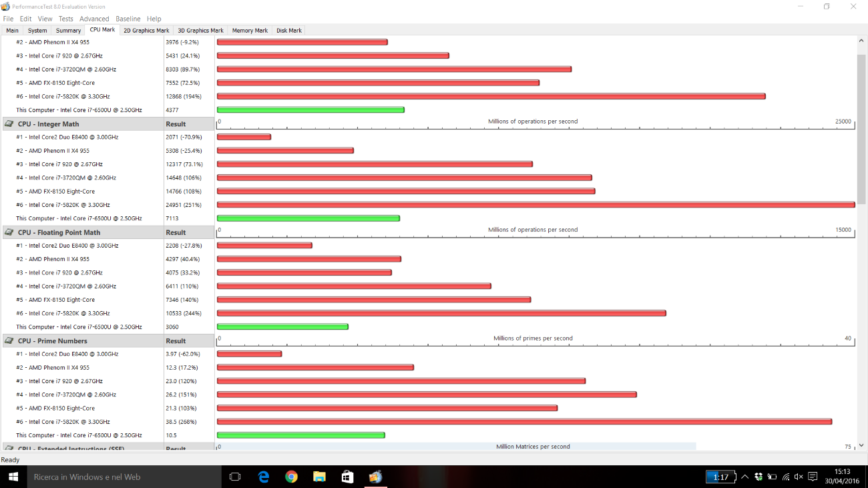Click the battery time remaining indicator
The height and width of the screenshot is (488, 868).
(720, 477)
